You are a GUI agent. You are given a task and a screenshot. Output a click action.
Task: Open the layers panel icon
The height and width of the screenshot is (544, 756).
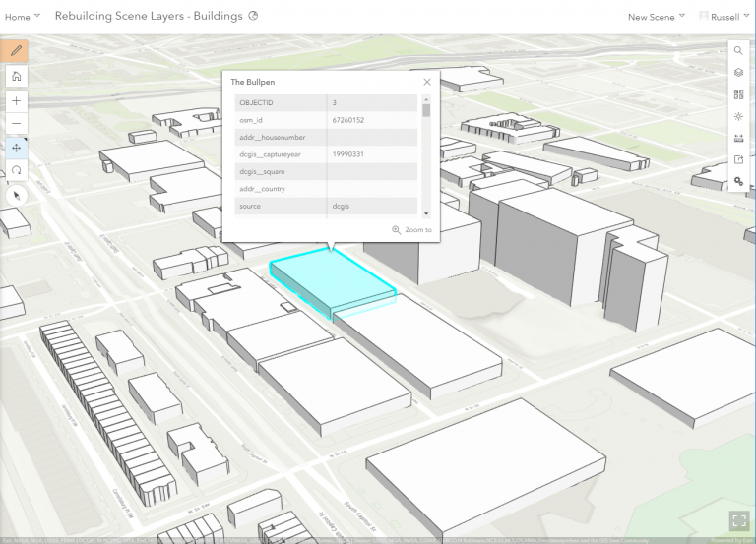(x=738, y=72)
